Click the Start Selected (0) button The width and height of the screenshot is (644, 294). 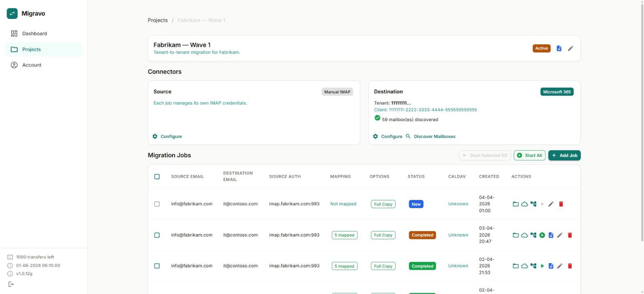click(485, 155)
